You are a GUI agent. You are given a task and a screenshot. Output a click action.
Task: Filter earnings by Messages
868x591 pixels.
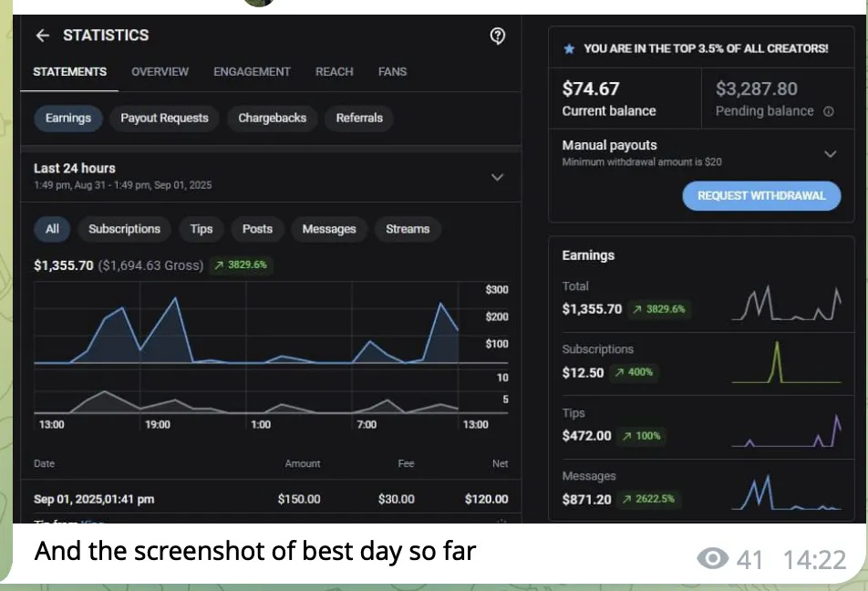point(329,229)
